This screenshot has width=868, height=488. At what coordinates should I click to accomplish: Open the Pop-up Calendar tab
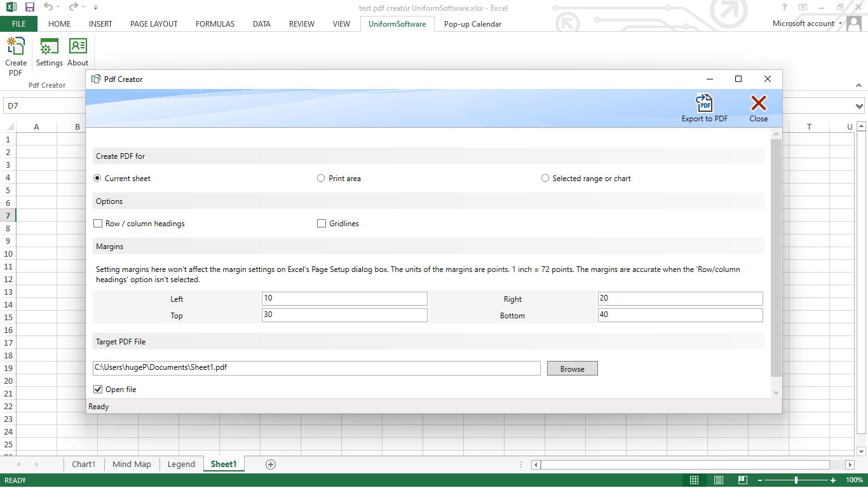(473, 24)
